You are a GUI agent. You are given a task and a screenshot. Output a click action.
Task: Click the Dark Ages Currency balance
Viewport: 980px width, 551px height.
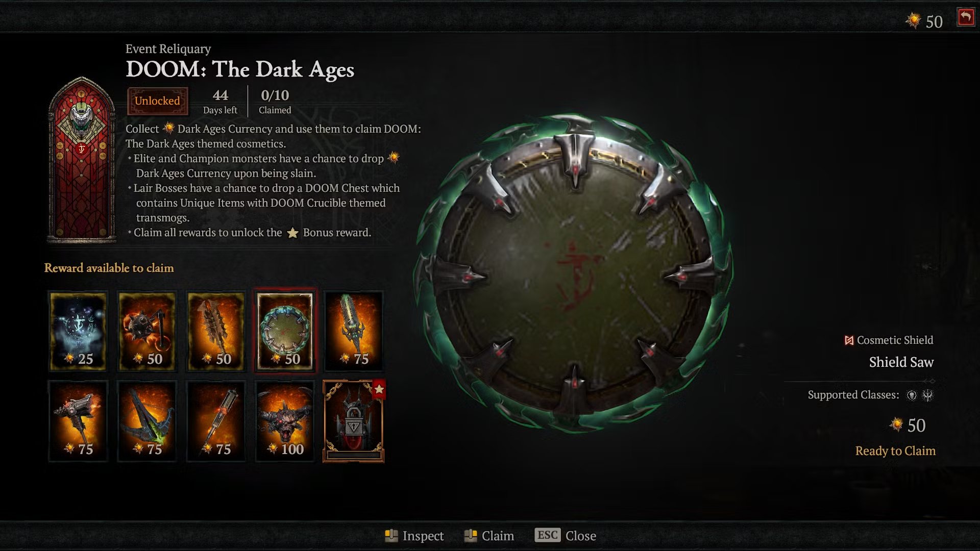click(924, 21)
